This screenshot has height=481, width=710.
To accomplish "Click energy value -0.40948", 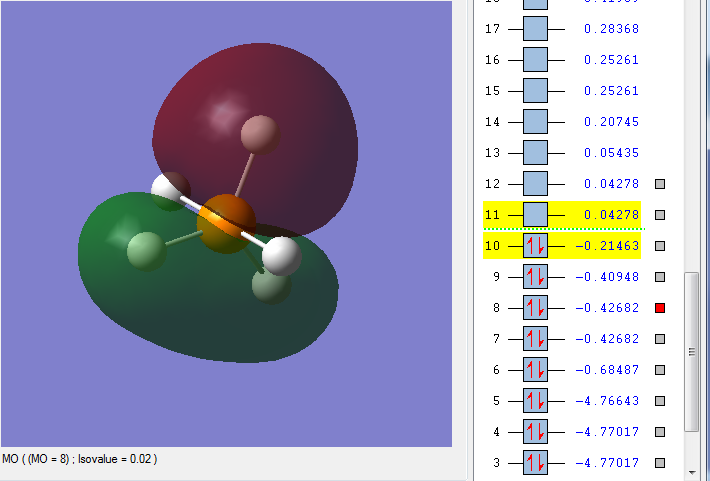I will 607,277.
